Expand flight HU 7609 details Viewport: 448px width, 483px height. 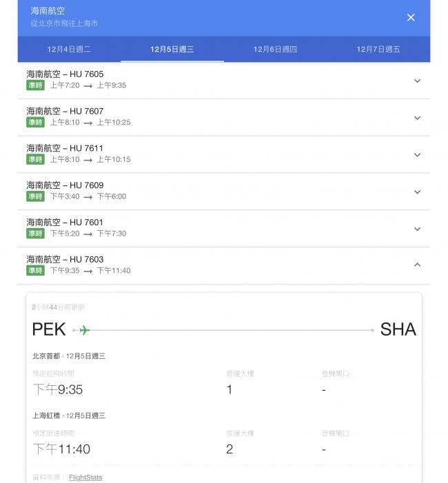417,192
